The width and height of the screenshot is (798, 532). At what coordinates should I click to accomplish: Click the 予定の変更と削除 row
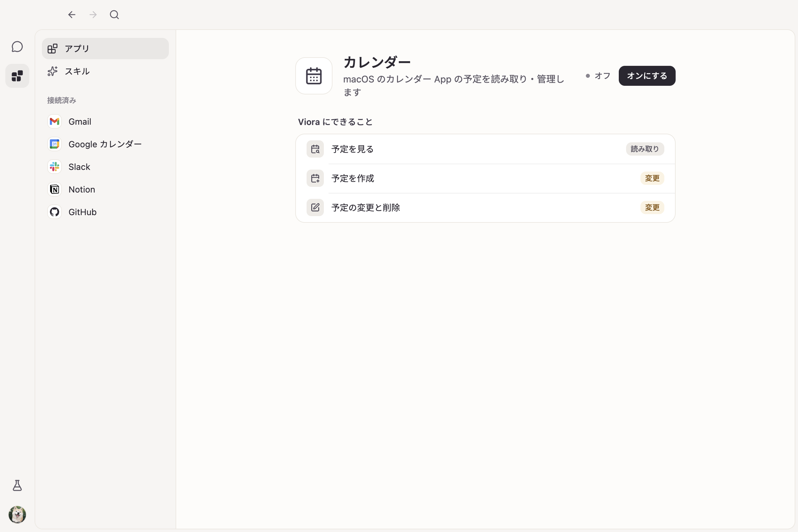click(x=485, y=207)
